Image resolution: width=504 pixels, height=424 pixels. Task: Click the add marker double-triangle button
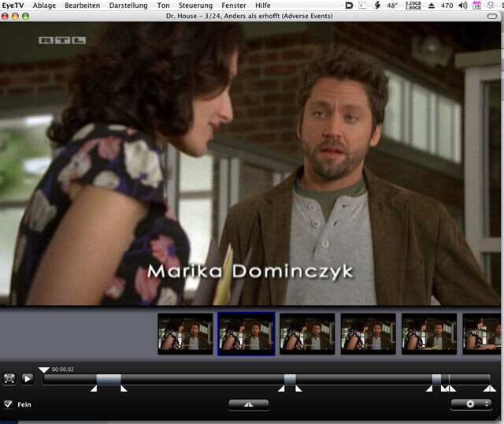point(249,404)
